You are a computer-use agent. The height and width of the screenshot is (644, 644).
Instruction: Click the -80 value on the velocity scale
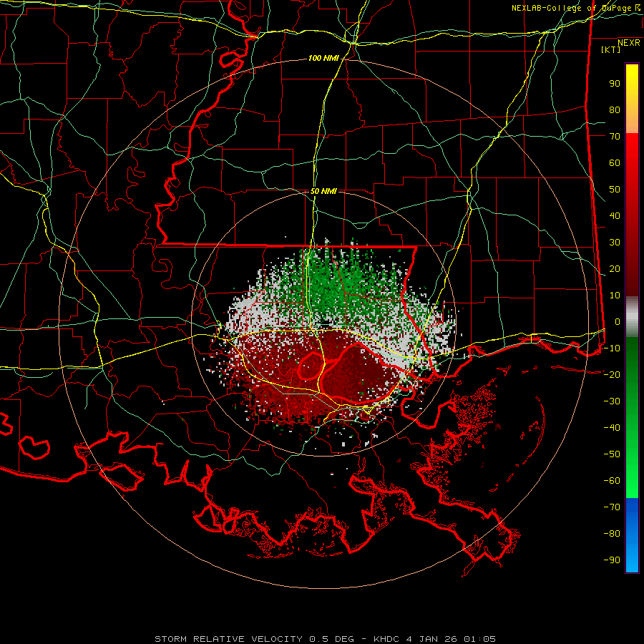(x=612, y=534)
